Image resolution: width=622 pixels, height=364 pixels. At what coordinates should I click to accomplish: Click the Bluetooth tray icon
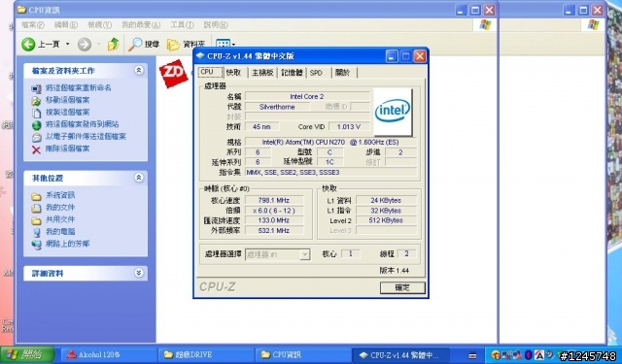coord(528,355)
